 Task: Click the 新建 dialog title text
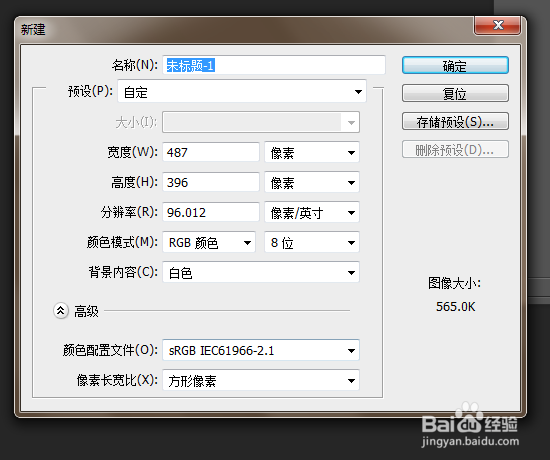[33, 29]
